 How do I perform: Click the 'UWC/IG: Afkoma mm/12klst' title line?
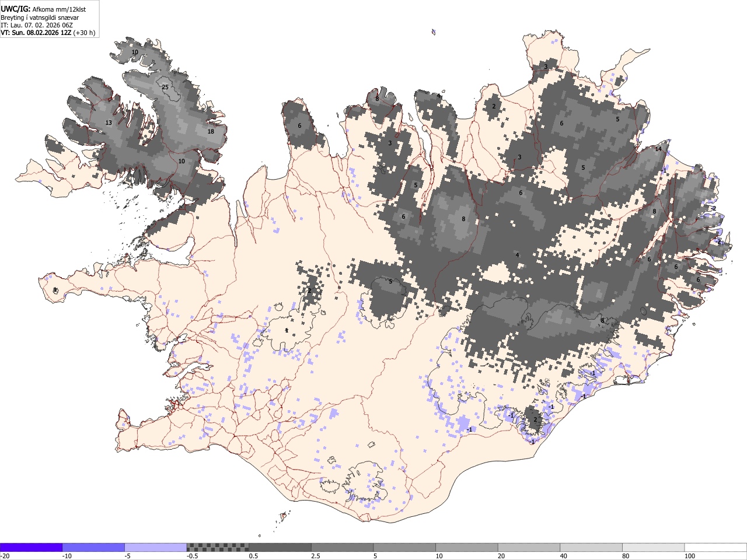[x=43, y=9]
